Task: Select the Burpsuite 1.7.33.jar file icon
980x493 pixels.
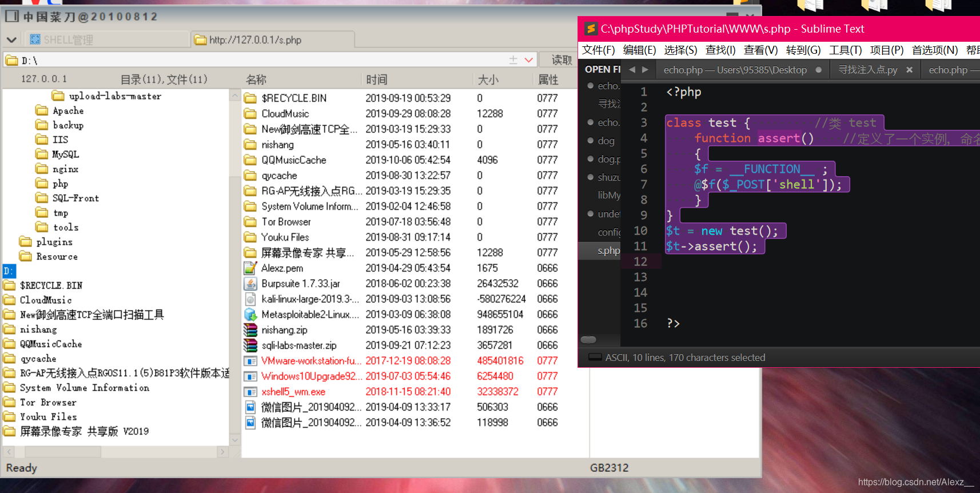Action: [x=250, y=284]
